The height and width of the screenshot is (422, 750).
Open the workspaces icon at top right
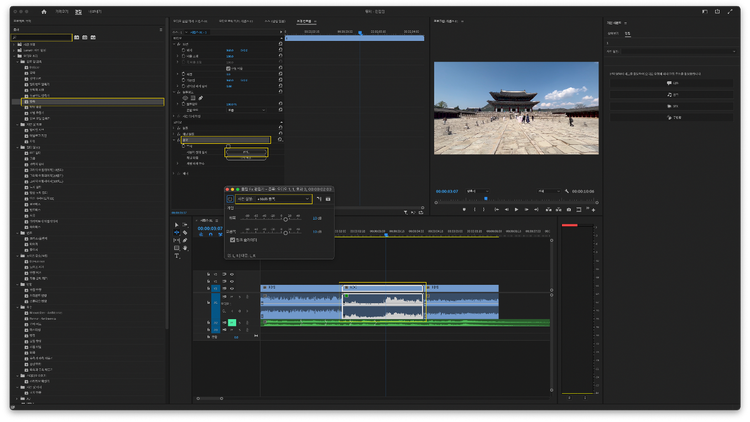pos(704,11)
